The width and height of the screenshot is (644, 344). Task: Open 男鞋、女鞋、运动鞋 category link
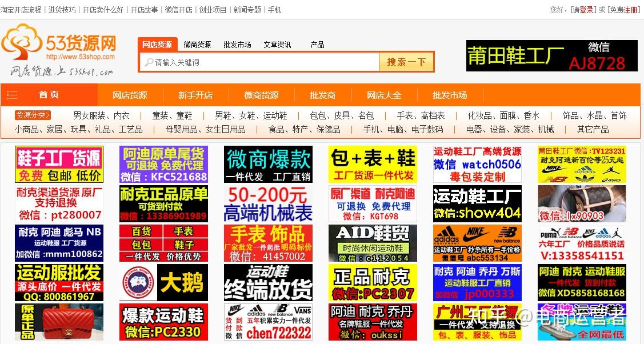coord(251,116)
